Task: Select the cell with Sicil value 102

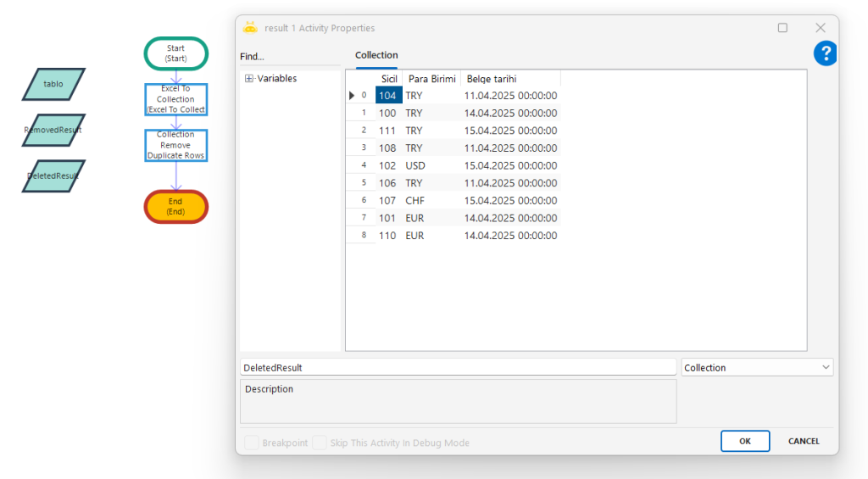Action: (x=388, y=165)
